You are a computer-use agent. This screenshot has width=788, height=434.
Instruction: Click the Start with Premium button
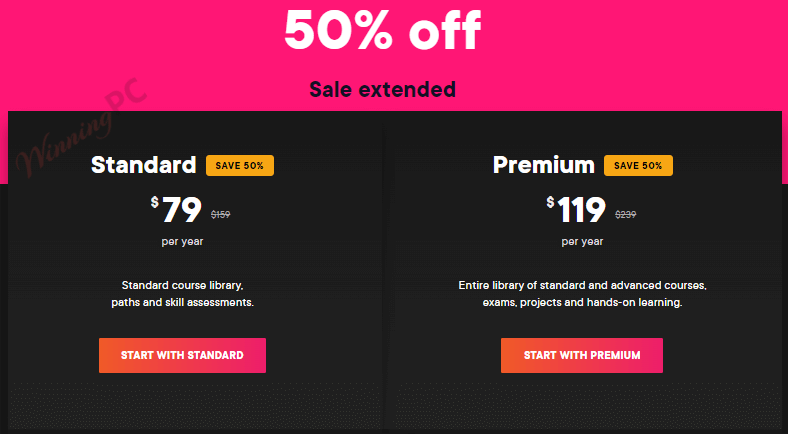point(582,355)
